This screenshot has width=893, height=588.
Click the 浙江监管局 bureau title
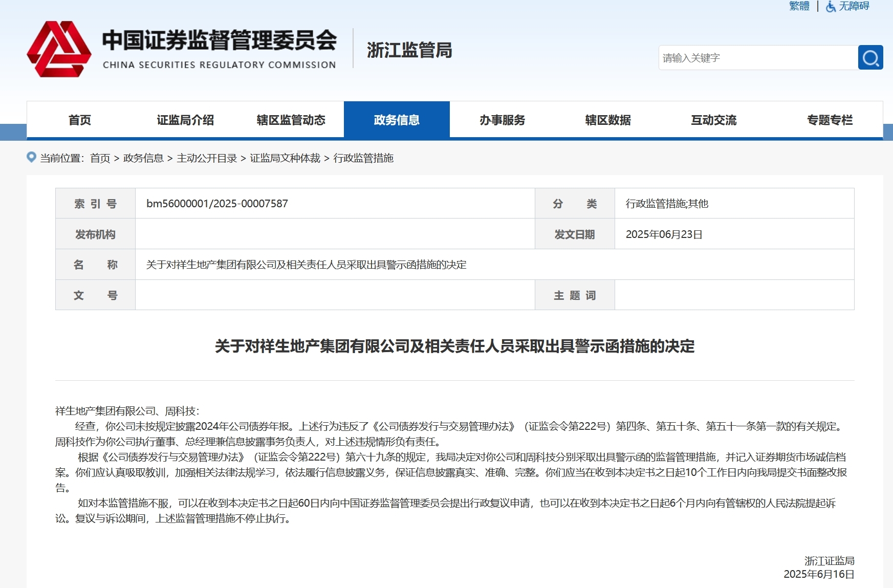tap(409, 50)
